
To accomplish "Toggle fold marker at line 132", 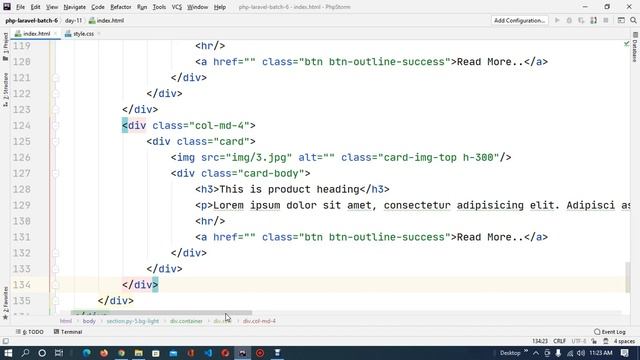I will coord(56,253).
